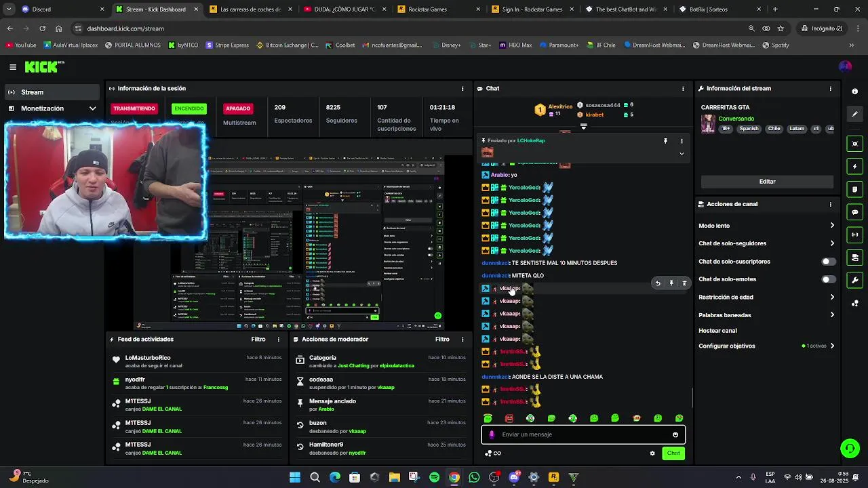Screen dimensions: 868x488
Task: Reply to the hovered vkaaap message
Action: click(657, 283)
